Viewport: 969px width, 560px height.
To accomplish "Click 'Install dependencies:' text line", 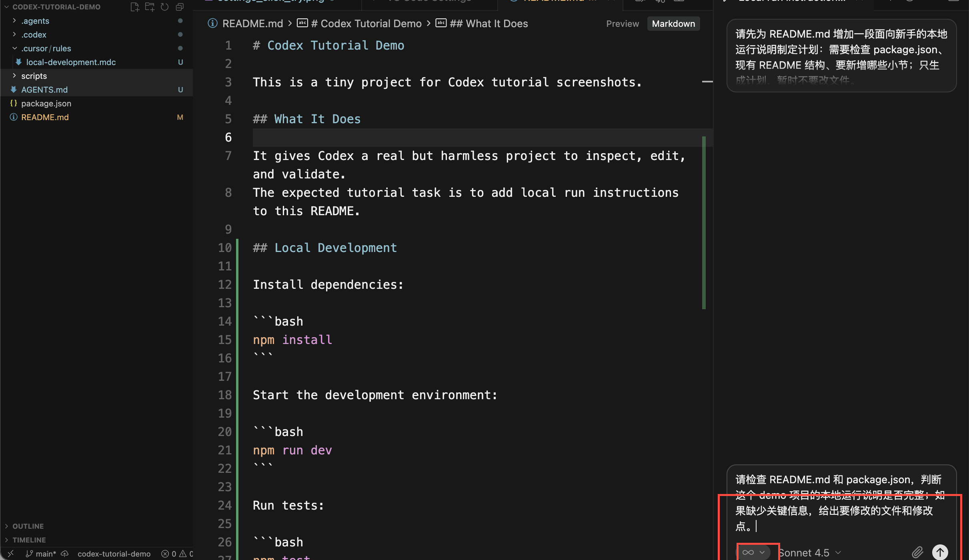I will [328, 285].
